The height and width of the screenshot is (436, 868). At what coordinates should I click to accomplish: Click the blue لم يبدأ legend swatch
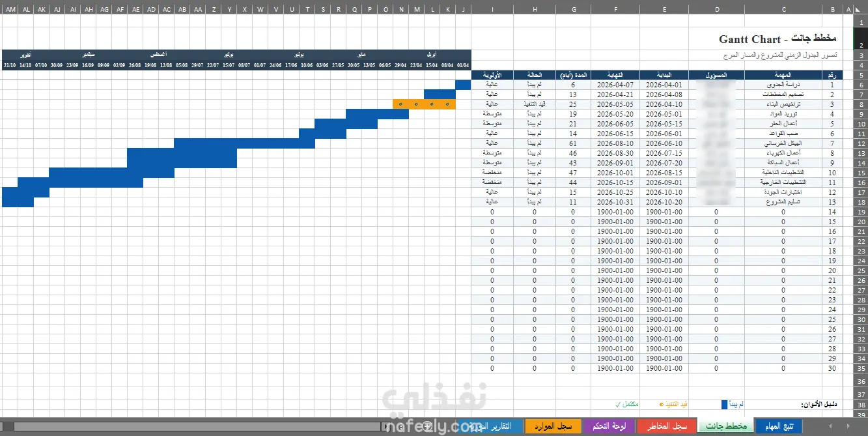[x=725, y=405]
